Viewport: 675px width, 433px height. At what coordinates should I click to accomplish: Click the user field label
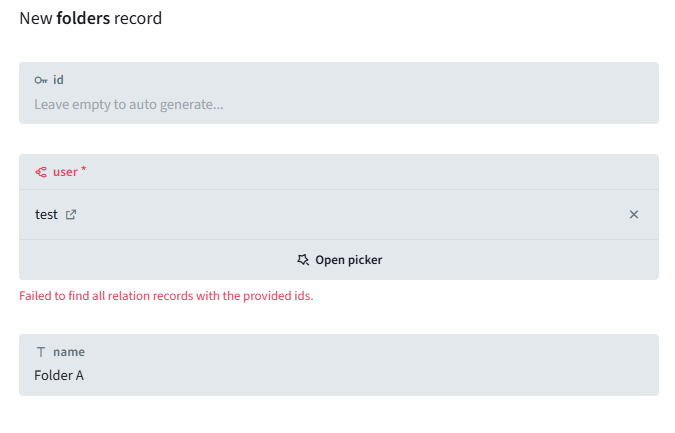pyautogui.click(x=65, y=172)
